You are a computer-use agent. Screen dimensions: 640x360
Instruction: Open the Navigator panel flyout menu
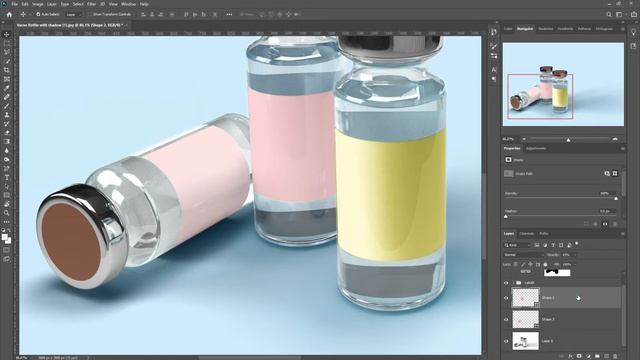click(622, 29)
